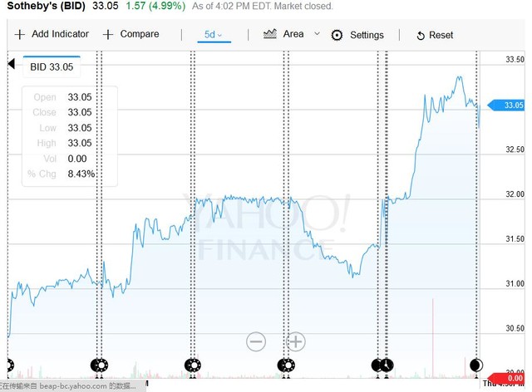The width and height of the screenshot is (532, 392).
Task: Click the Compare label
Action: tap(140, 35)
